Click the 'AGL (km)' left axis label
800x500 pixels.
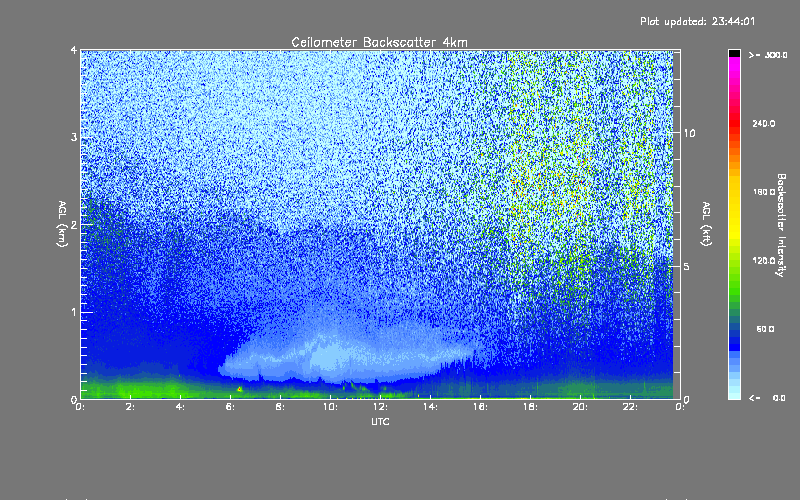pyautogui.click(x=62, y=224)
